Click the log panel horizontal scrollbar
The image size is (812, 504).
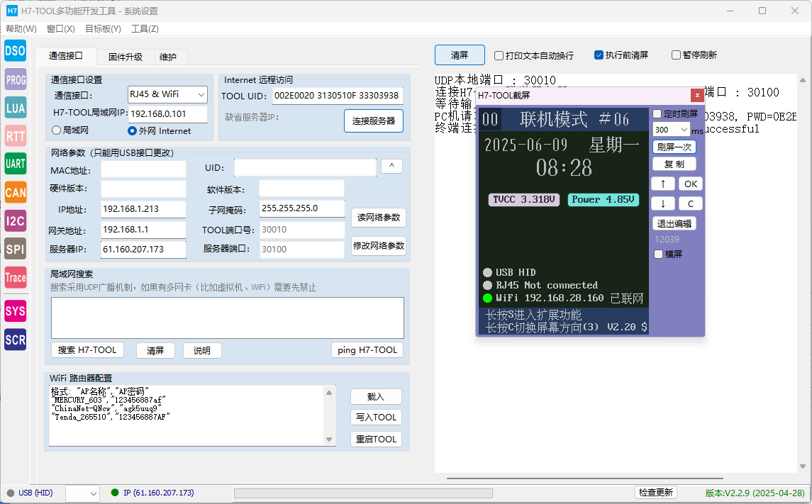tap(584, 478)
